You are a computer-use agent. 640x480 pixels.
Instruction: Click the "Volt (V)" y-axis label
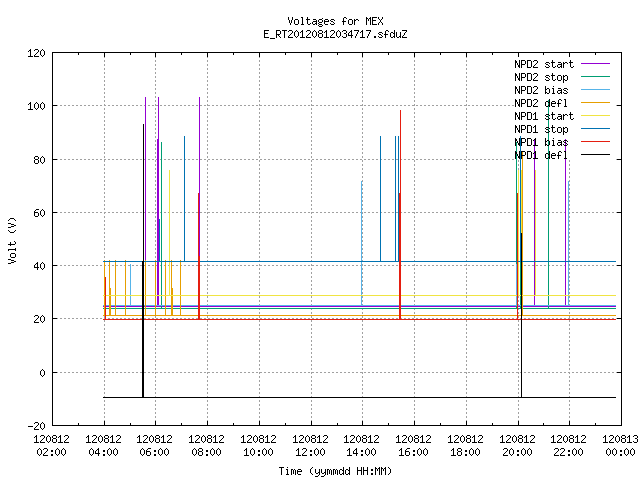12,241
